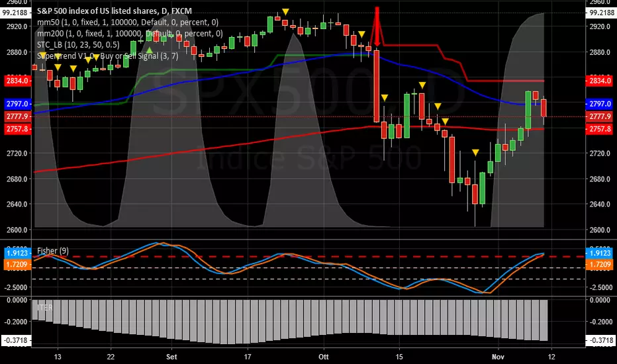Click the -0.3718 value on left scale
The image size is (617, 364).
pos(17,340)
